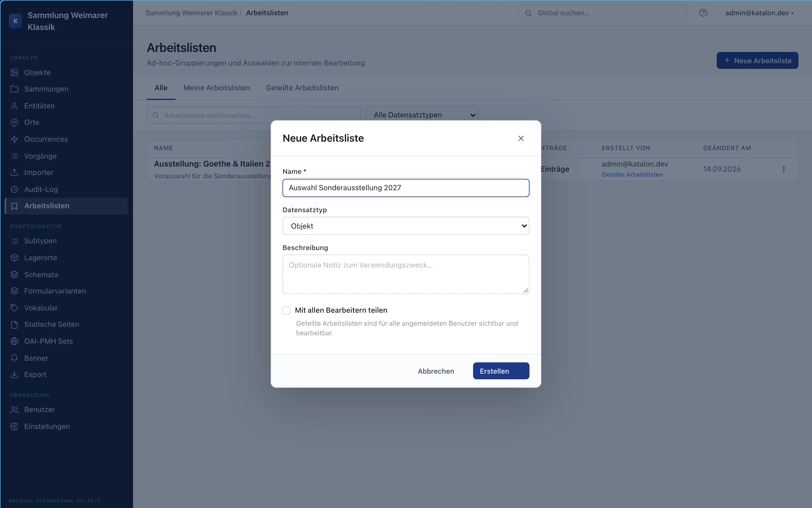The image size is (812, 508).
Task: Click the Einstellungen gear icon
Action: tap(14, 426)
